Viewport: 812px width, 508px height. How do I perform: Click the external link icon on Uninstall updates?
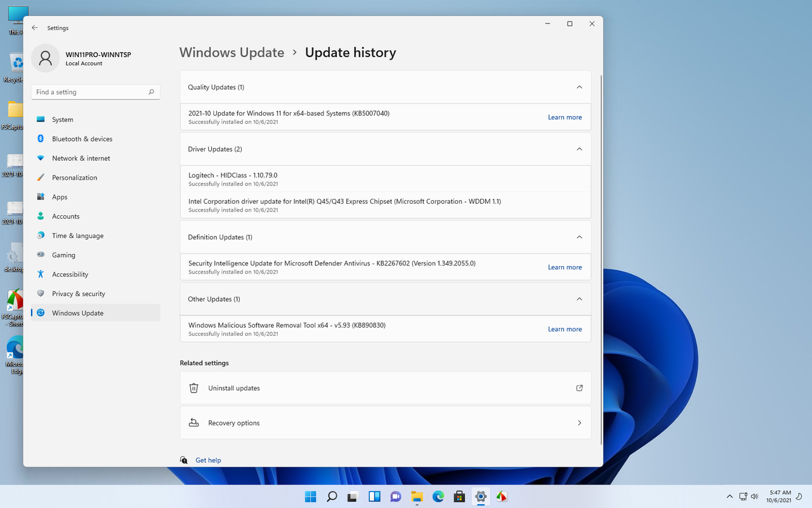coord(579,388)
